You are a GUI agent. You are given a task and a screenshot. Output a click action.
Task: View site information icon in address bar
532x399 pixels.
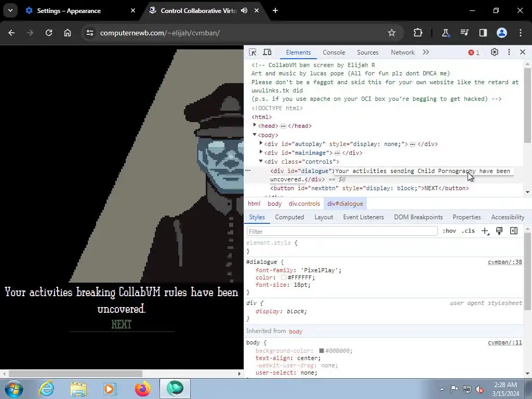pyautogui.click(x=90, y=33)
